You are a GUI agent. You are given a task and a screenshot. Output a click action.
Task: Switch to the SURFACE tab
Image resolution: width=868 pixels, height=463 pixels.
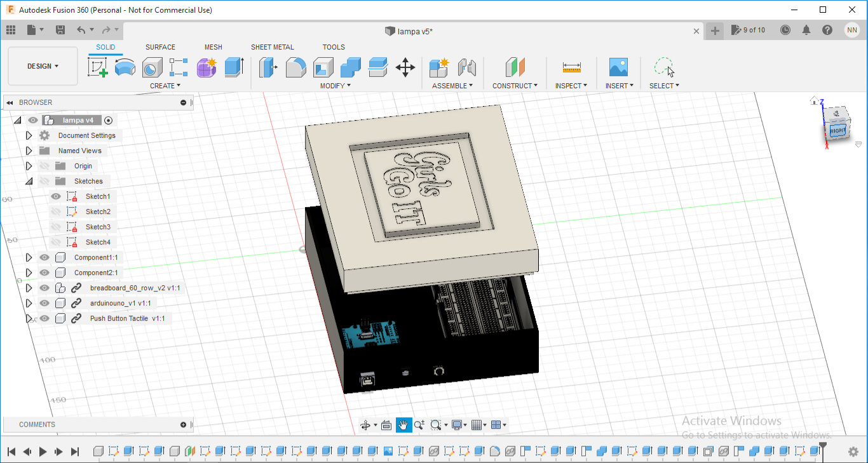click(x=160, y=46)
